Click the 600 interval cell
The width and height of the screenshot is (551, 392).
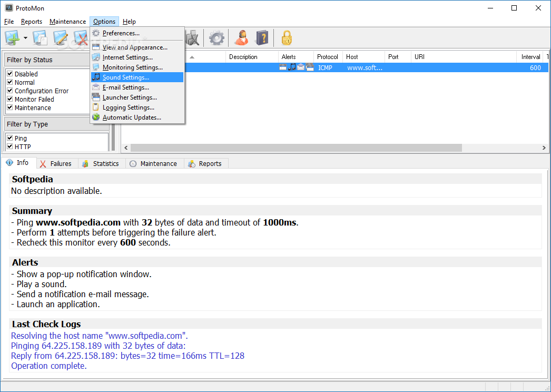535,67
